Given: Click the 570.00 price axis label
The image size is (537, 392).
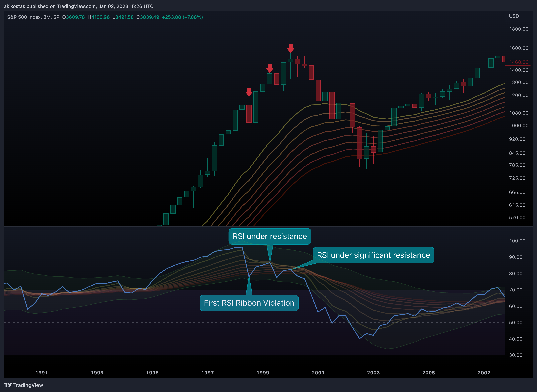Looking at the screenshot, I should (517, 218).
